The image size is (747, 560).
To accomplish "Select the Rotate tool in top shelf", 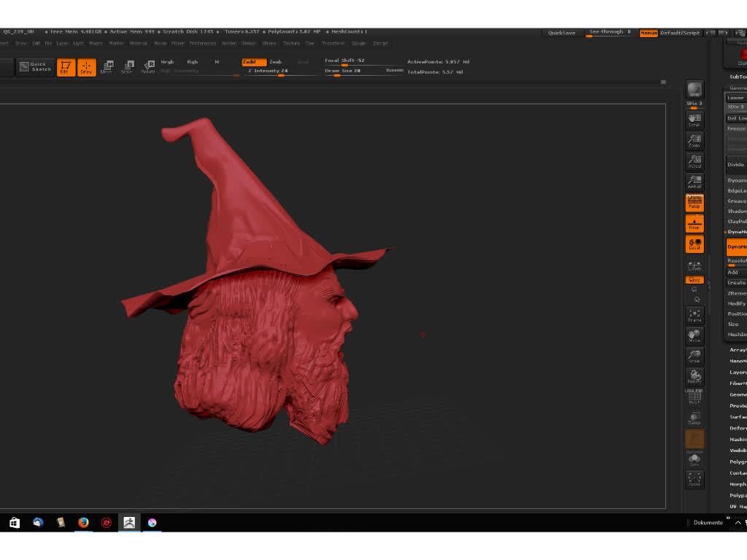I will click(x=148, y=67).
